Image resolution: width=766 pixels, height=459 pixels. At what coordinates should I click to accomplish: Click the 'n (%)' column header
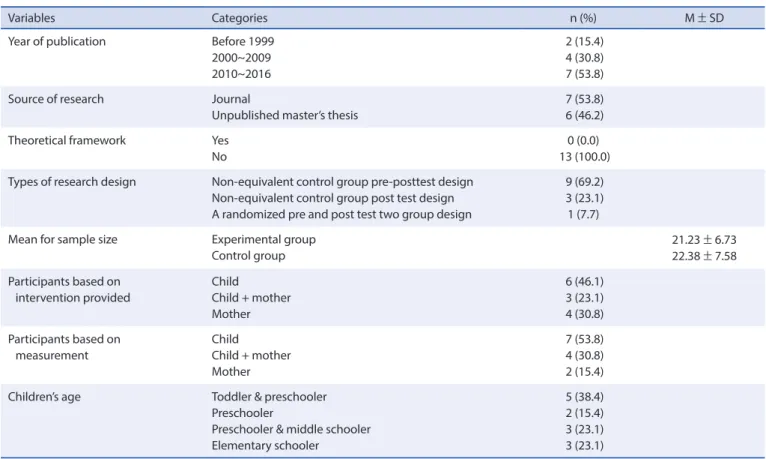tap(583, 18)
